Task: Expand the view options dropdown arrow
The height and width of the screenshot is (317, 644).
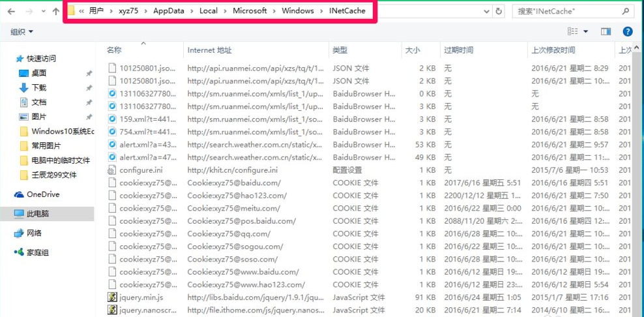Action: [x=585, y=31]
